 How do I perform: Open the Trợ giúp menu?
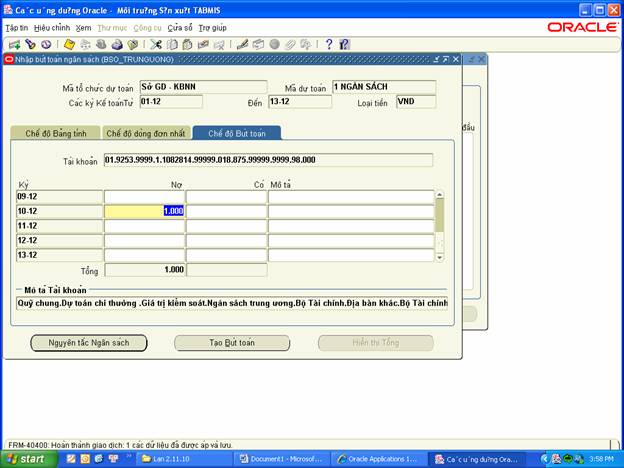coord(213,28)
